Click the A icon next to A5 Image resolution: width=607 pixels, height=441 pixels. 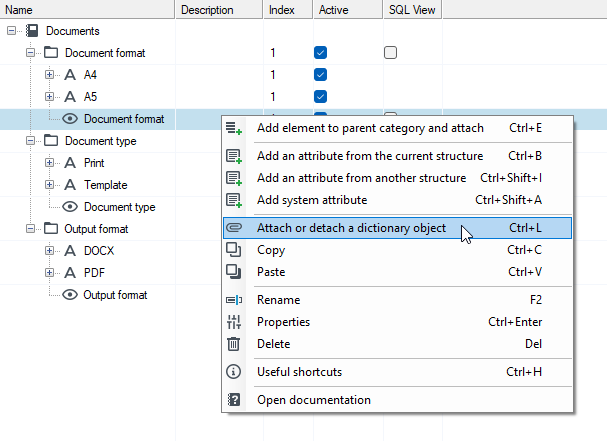(x=70, y=97)
